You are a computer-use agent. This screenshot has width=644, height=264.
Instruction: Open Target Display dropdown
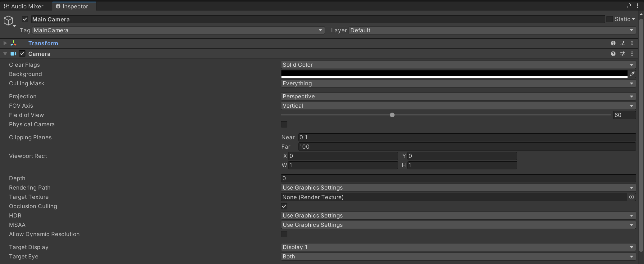(x=458, y=247)
